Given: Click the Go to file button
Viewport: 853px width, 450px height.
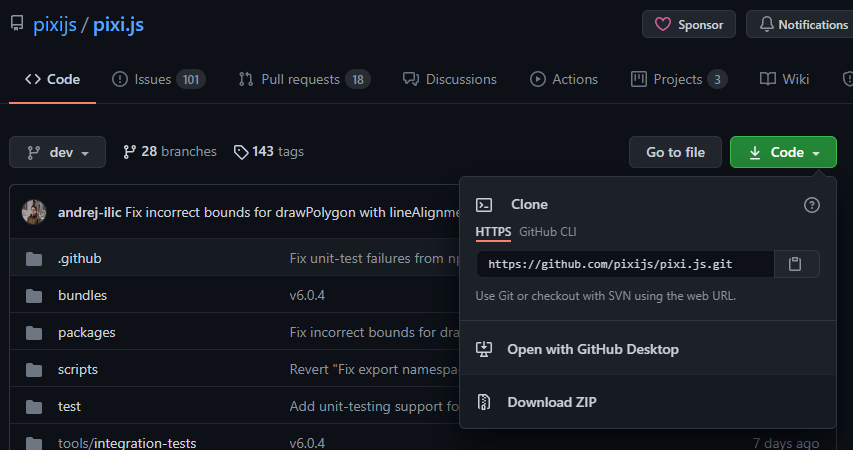Looking at the screenshot, I should pos(675,152).
